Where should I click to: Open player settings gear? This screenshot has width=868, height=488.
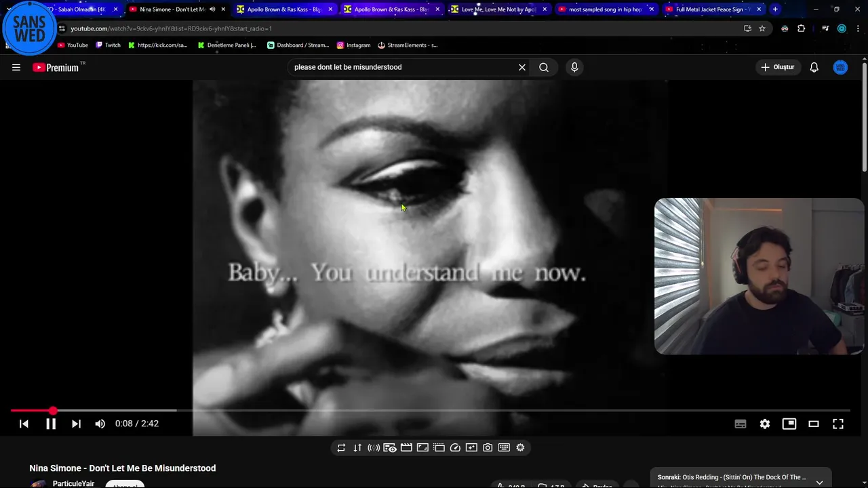(x=765, y=424)
